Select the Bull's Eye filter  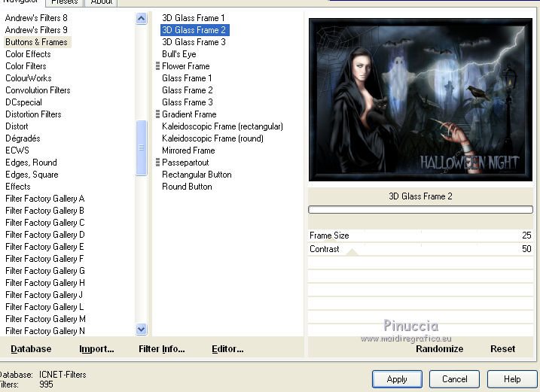179,54
